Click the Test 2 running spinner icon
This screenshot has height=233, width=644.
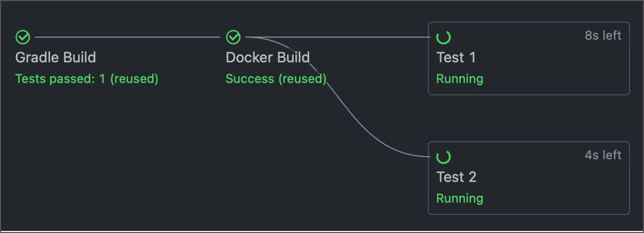(444, 157)
